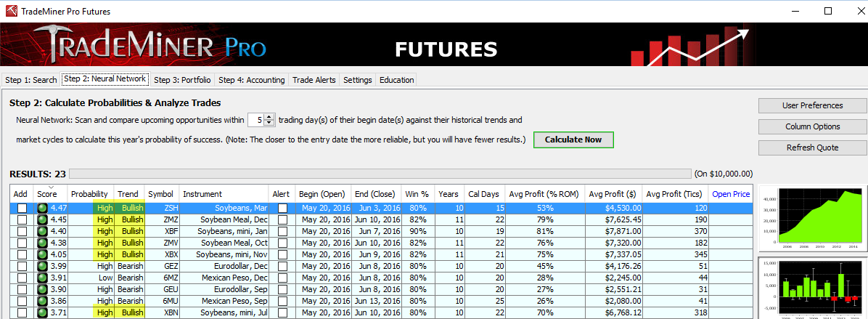The width and height of the screenshot is (868, 319).
Task: Switch to Step 4: Accounting tab
Action: tap(251, 80)
